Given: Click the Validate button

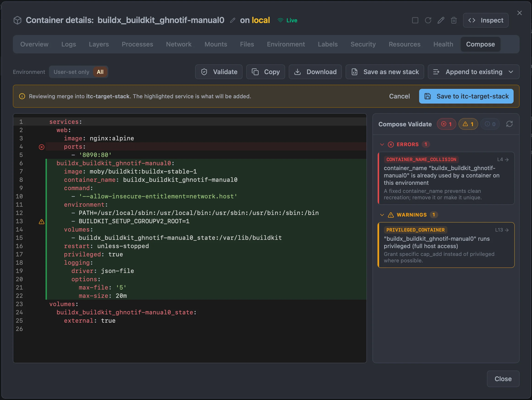Looking at the screenshot, I should click(x=219, y=72).
